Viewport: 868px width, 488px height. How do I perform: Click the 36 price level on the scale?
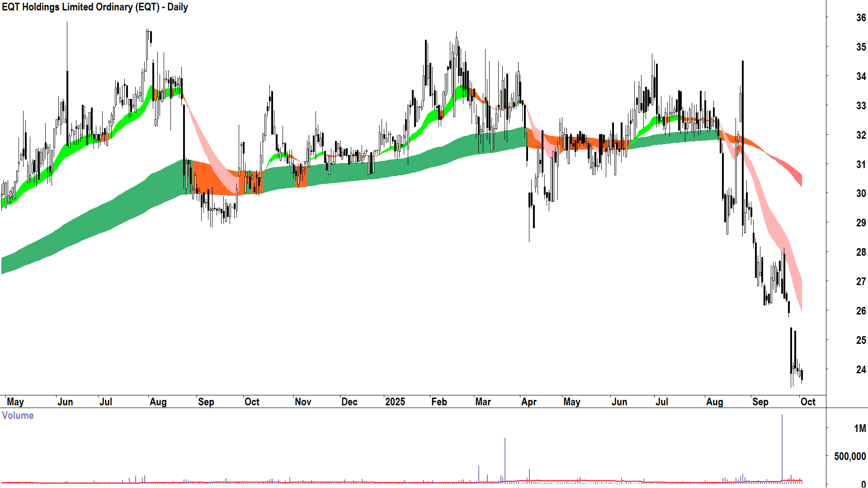point(861,18)
